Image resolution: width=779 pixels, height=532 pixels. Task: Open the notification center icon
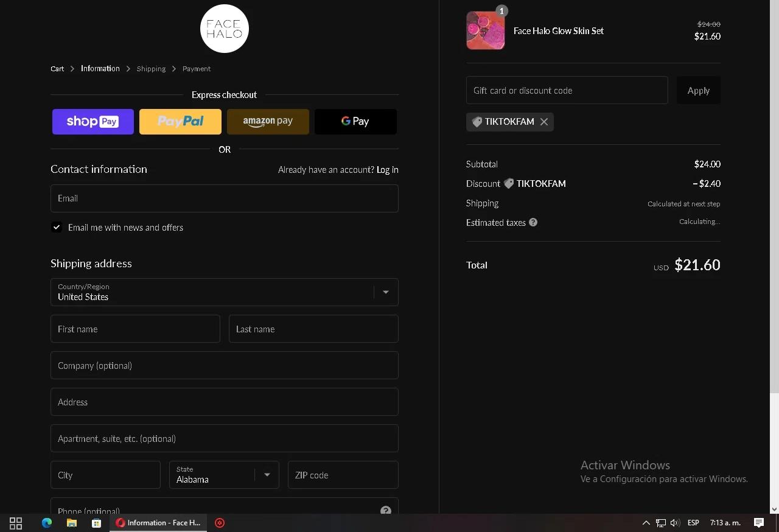tap(759, 523)
